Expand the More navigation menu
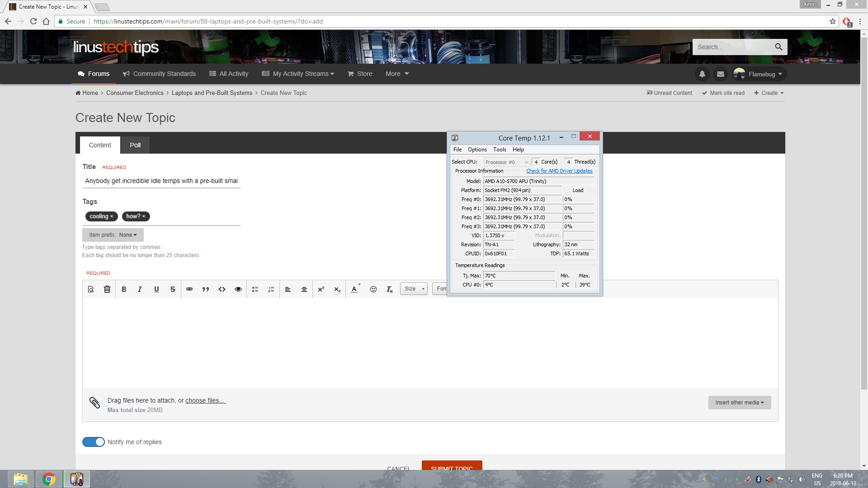 (397, 74)
